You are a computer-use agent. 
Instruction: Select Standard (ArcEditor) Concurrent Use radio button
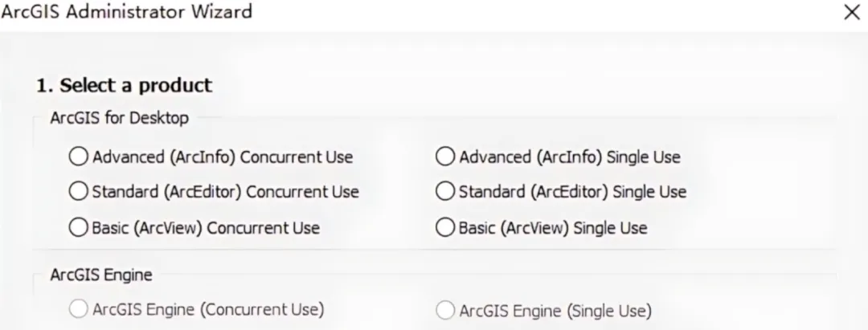79,192
